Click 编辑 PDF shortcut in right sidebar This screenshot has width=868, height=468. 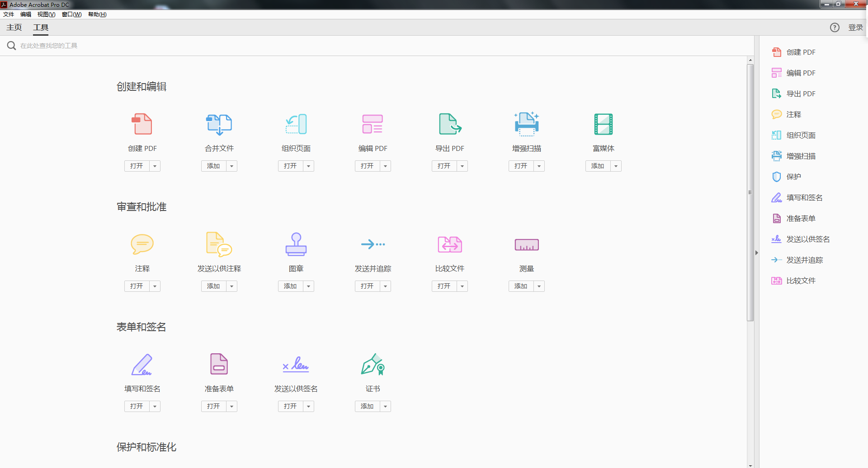pos(793,73)
